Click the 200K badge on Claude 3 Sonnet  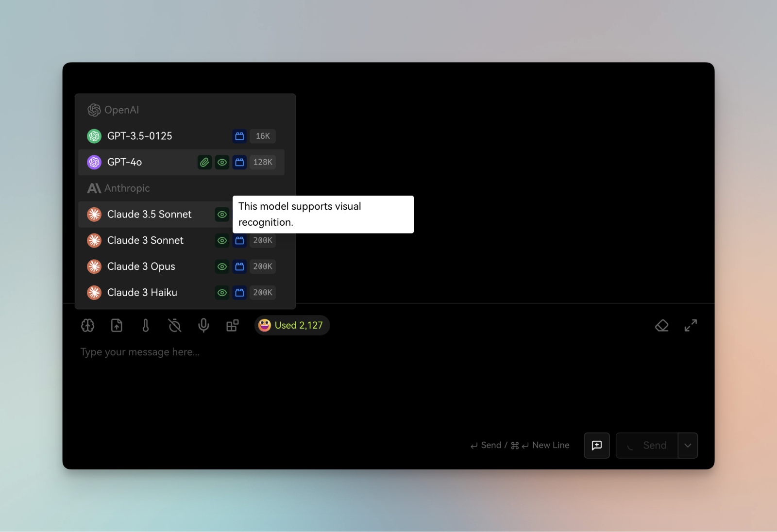coord(263,240)
